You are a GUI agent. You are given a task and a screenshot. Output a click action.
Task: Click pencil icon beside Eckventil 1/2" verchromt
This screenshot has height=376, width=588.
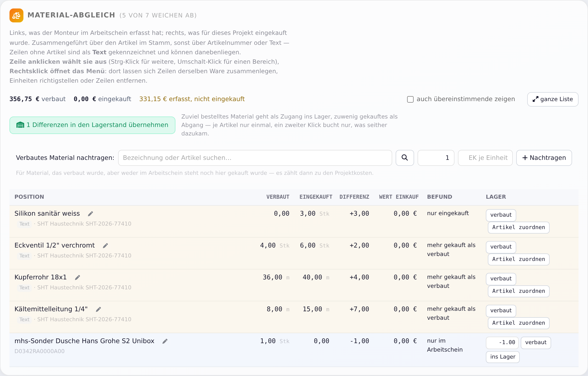[105, 246]
